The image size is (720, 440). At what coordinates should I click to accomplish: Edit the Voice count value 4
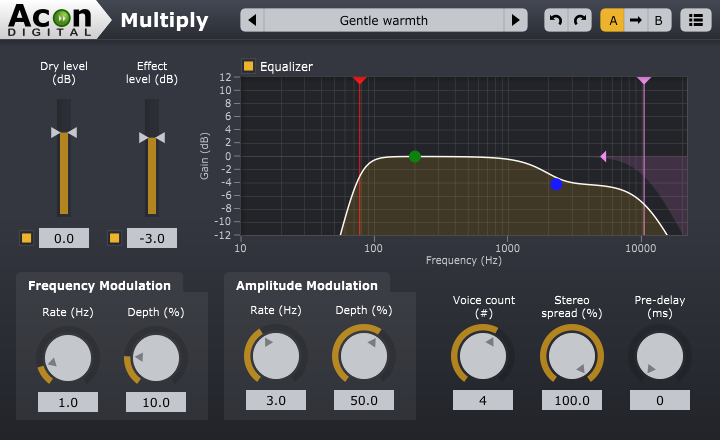tap(483, 400)
